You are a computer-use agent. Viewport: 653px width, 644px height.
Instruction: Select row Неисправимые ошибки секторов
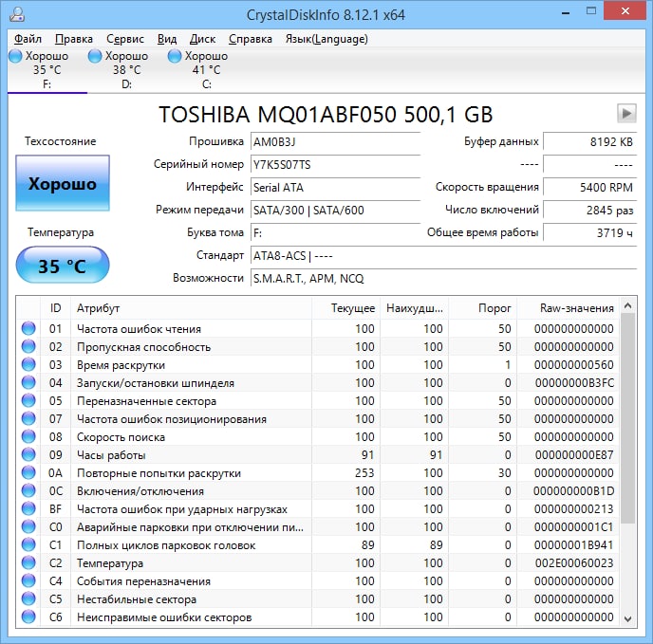coord(318,616)
